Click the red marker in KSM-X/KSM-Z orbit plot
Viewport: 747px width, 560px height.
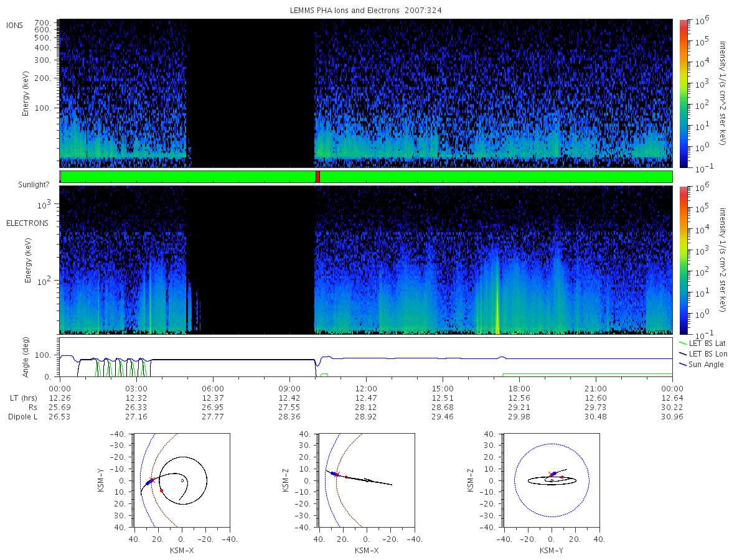click(346, 477)
